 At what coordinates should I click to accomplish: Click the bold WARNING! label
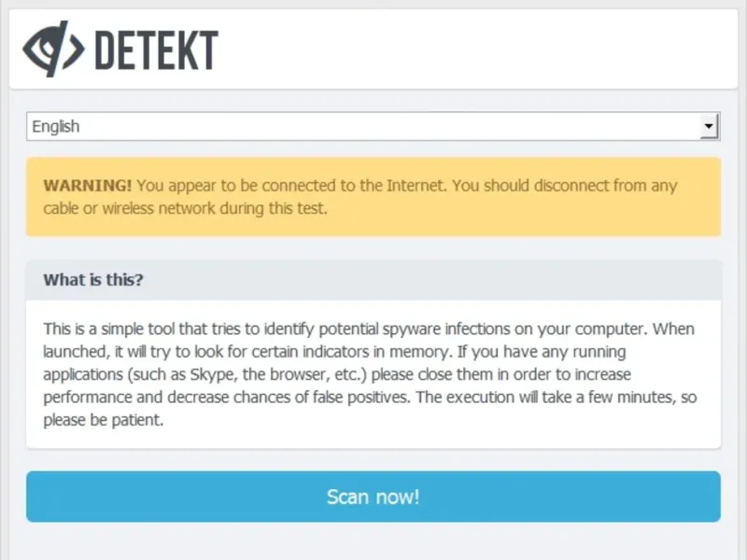[x=87, y=185]
